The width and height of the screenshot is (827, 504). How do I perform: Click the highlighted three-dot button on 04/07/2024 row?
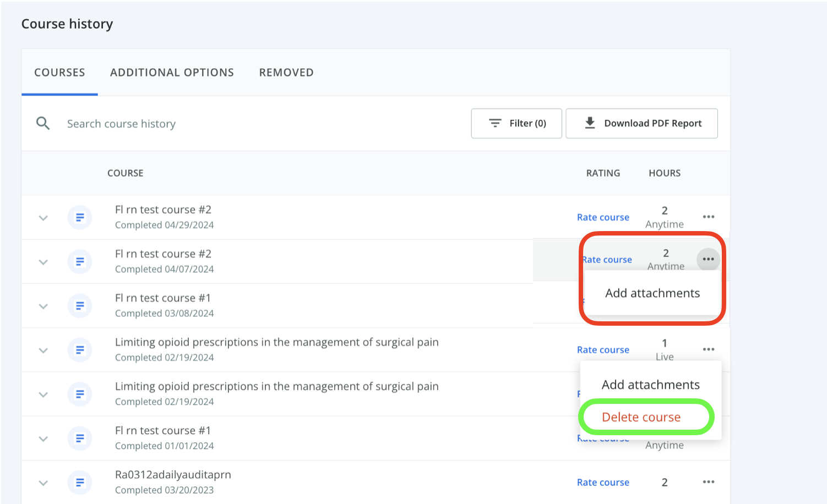[708, 259]
